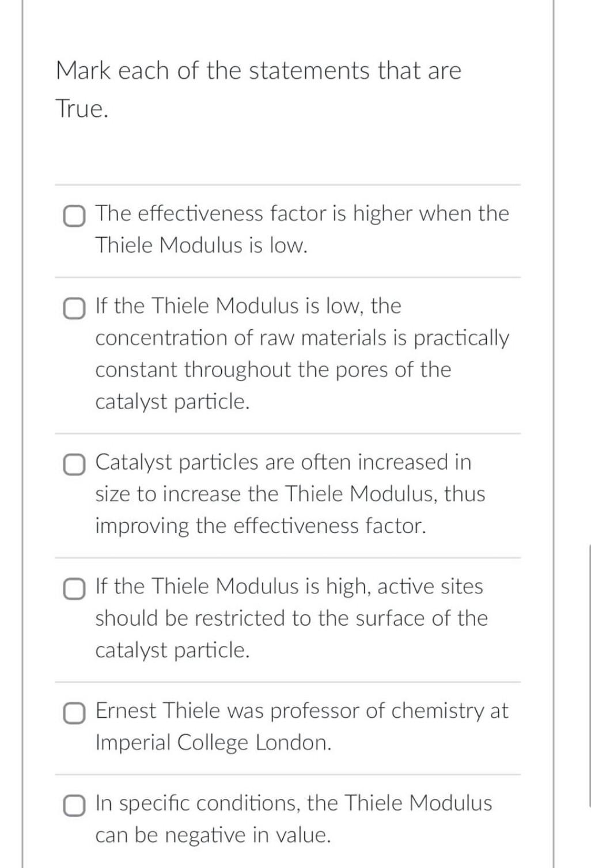Click the Ernest Thiele statement text
The width and height of the screenshot is (591, 868).
pos(302,726)
